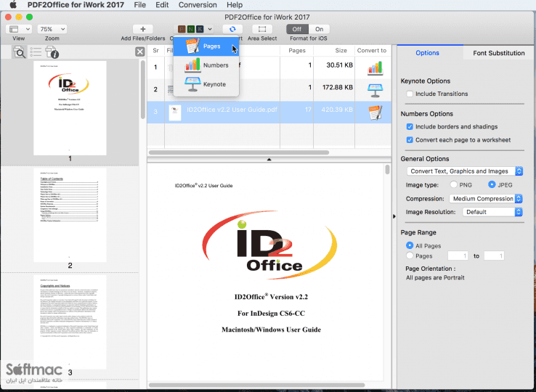This screenshot has width=536, height=392.
Task: Select the file row sized 30.51 KB
Action: (x=269, y=68)
